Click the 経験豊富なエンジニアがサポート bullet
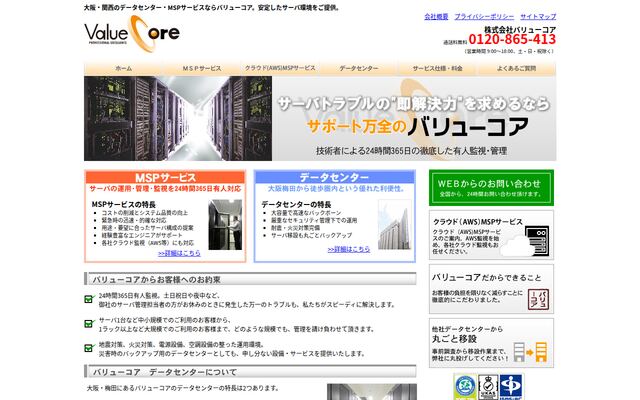Screen dimensions: 640x400 point(142,236)
